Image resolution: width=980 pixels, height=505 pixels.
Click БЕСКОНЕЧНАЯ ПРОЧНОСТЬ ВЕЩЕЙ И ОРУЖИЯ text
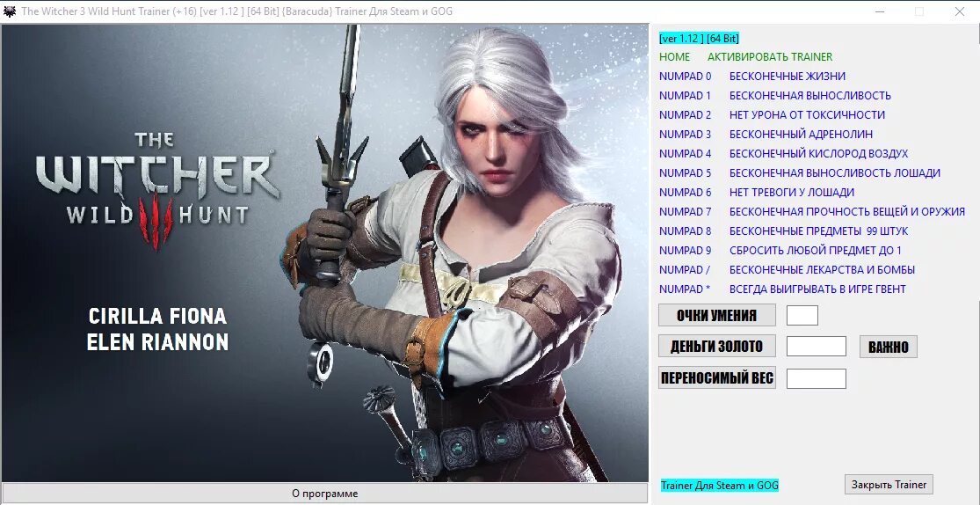click(x=847, y=212)
